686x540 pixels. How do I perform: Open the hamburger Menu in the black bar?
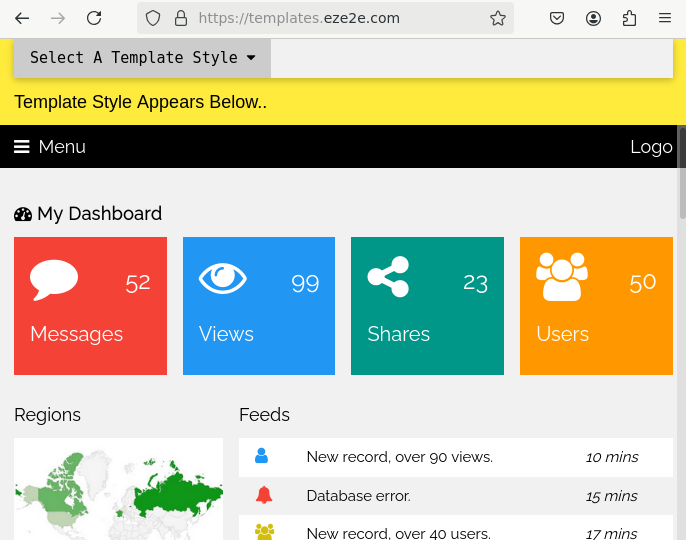50,147
